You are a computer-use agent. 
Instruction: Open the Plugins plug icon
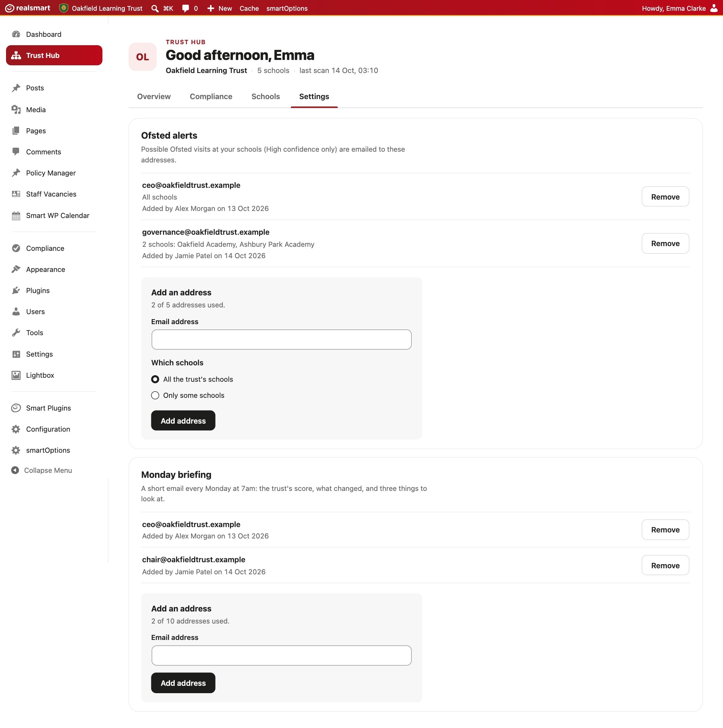[16, 291]
